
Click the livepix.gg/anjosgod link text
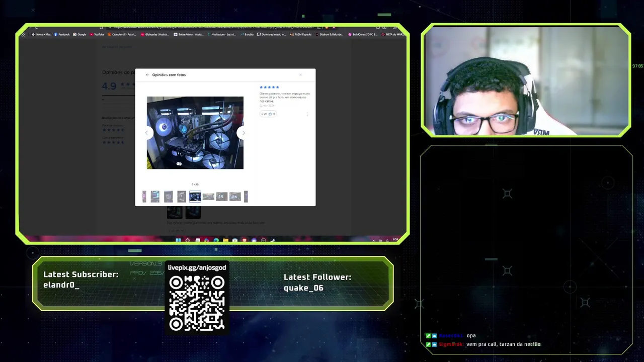(197, 267)
